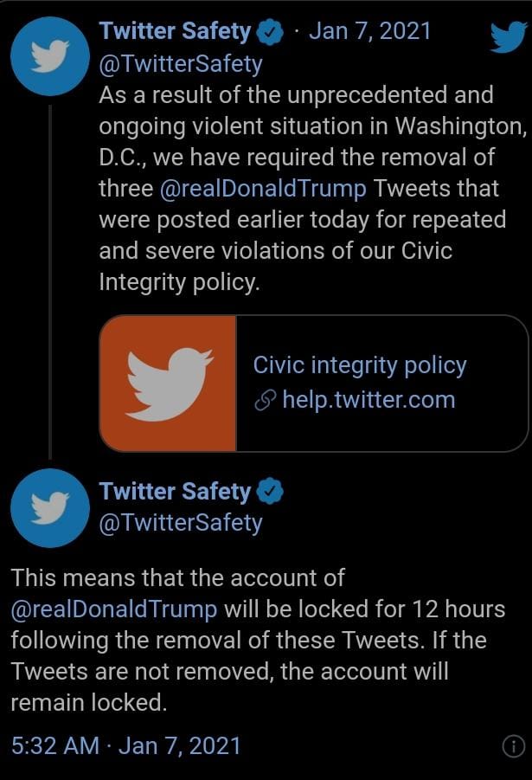Click the second tweet text 'This means that'
532x780 pixels.
click(258, 641)
